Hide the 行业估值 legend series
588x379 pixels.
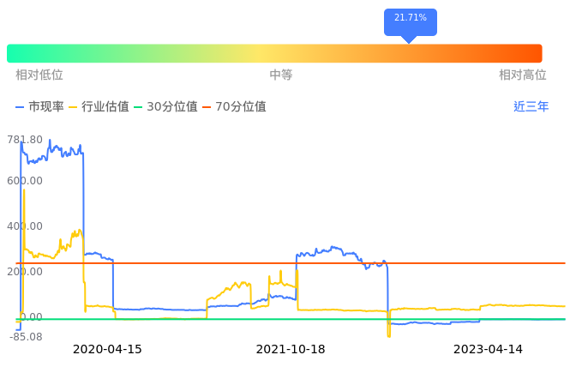[99, 107]
